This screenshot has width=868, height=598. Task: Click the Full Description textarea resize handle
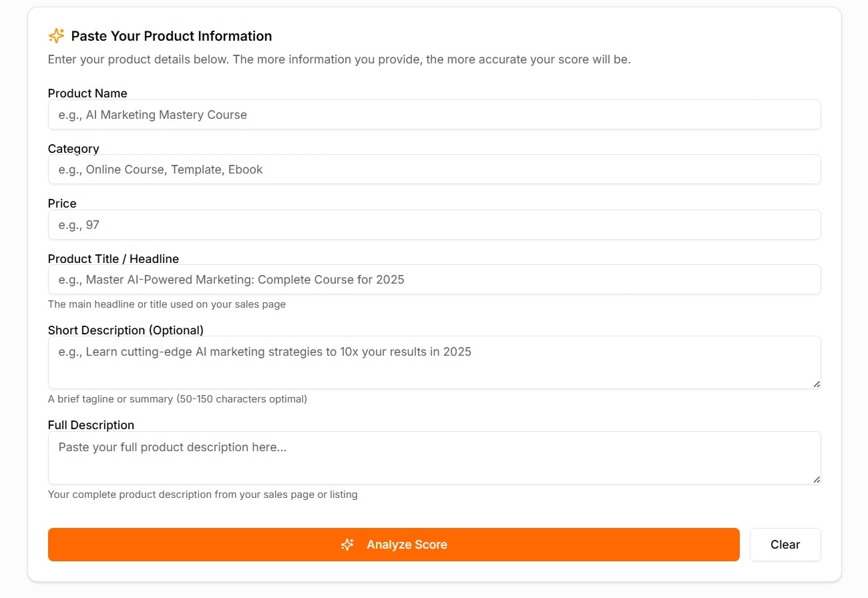(816, 479)
